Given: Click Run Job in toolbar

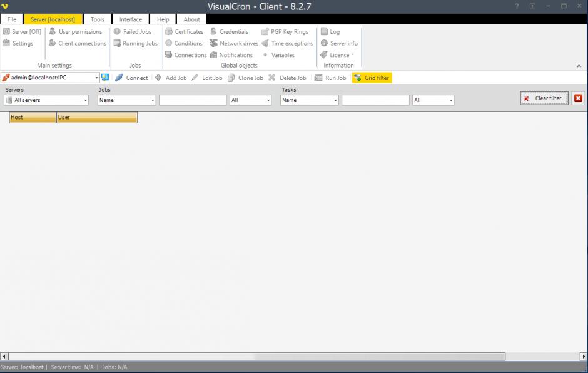Looking at the screenshot, I should (330, 78).
